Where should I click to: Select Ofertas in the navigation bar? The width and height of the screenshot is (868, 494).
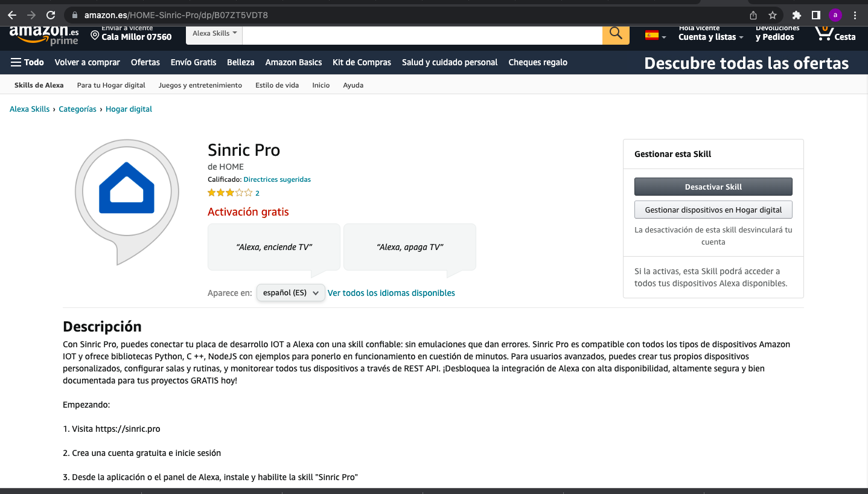(x=145, y=62)
